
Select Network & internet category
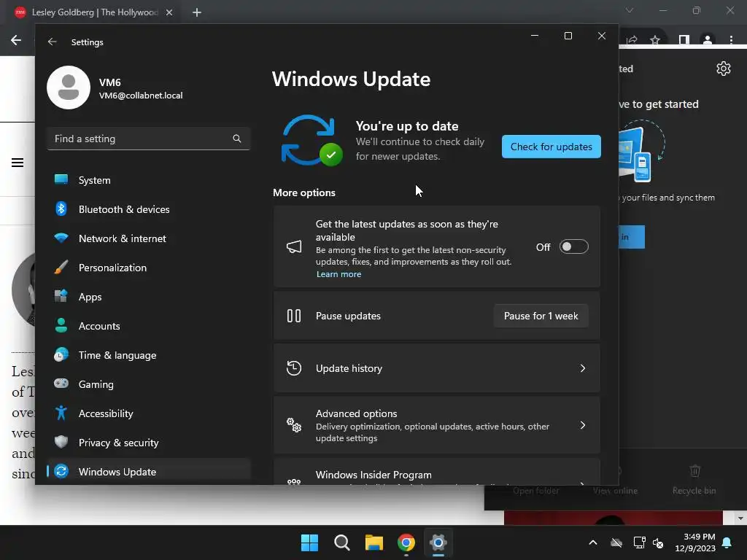pyautogui.click(x=149, y=238)
